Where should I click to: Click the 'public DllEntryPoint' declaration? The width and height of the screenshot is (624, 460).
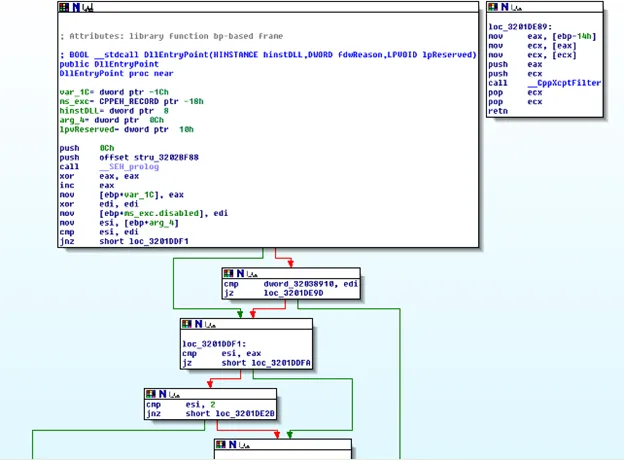(109, 64)
